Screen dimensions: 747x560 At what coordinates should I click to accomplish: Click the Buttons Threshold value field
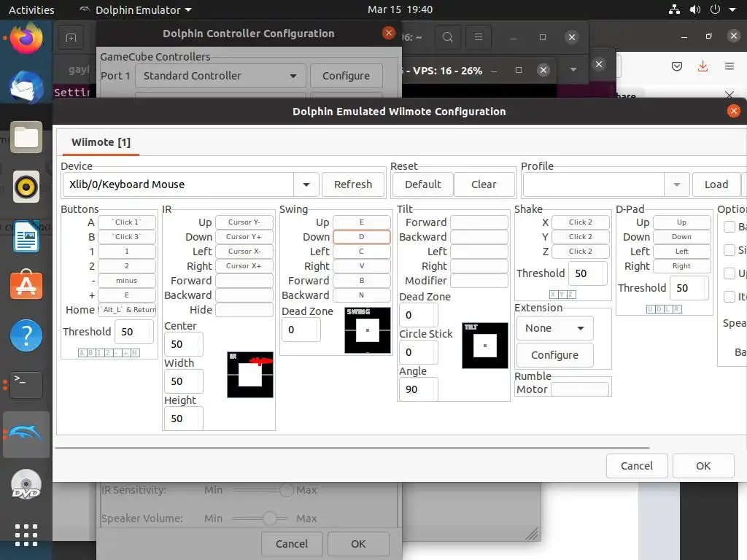pos(134,332)
